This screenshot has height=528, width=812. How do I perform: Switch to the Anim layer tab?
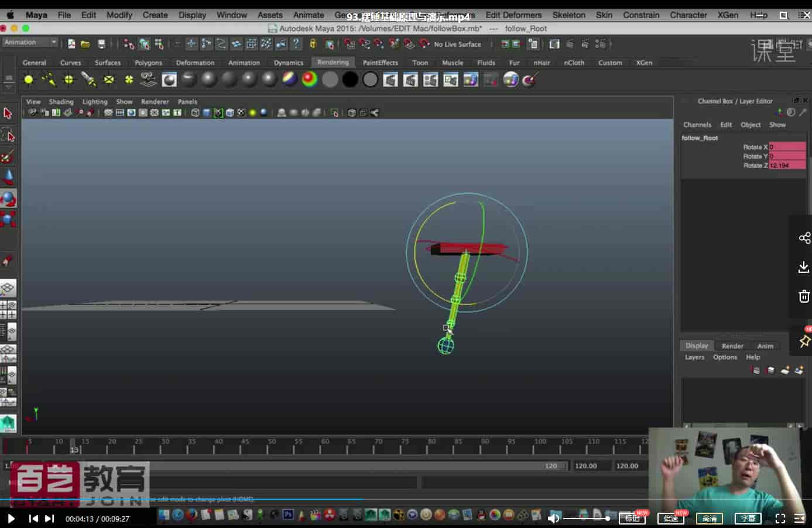(765, 346)
